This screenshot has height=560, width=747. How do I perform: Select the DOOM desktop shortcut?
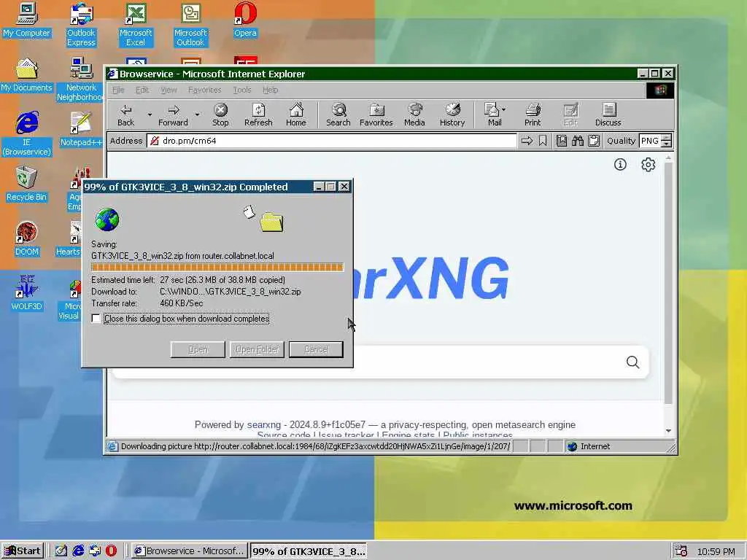26,239
